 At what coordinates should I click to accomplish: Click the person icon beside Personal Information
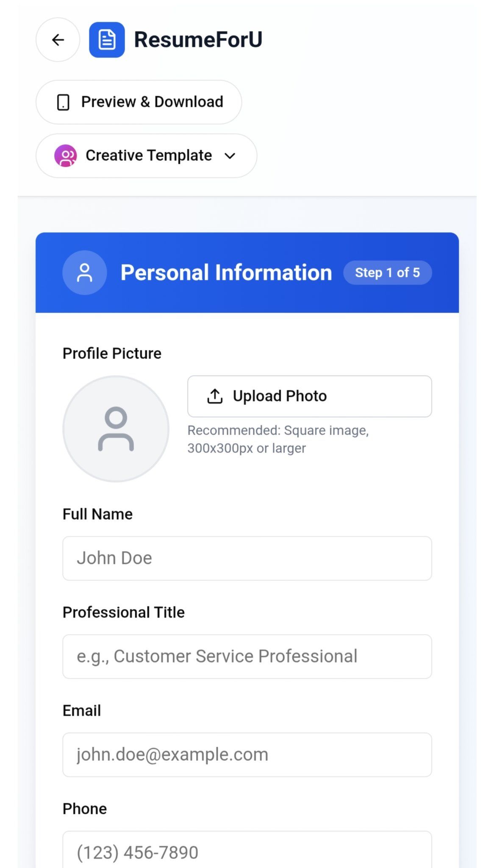click(x=84, y=273)
